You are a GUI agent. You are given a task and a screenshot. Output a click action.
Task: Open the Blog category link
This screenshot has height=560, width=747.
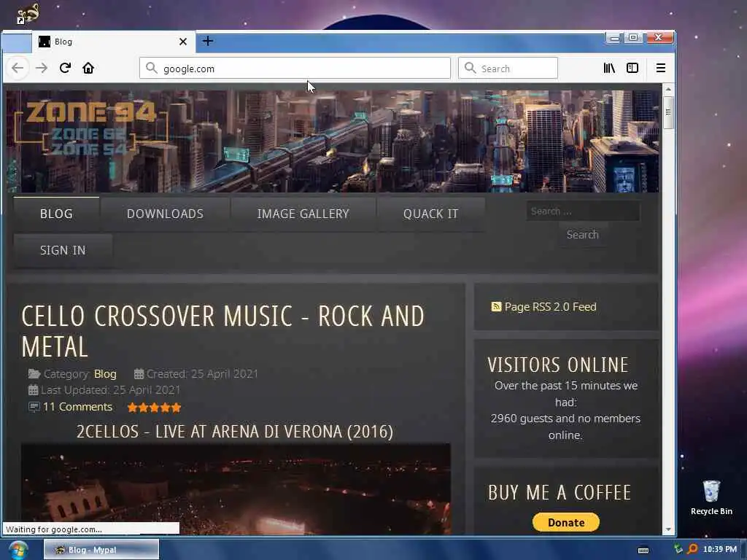[x=105, y=374]
